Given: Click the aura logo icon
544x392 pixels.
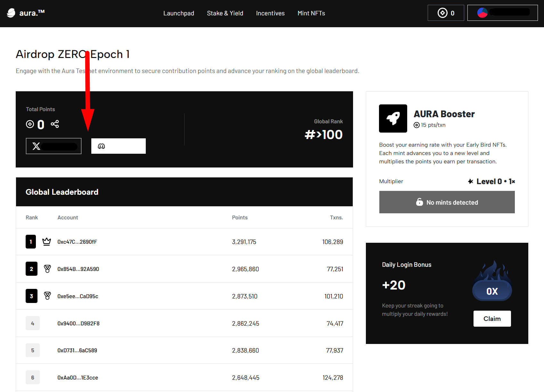Looking at the screenshot, I should coord(11,13).
